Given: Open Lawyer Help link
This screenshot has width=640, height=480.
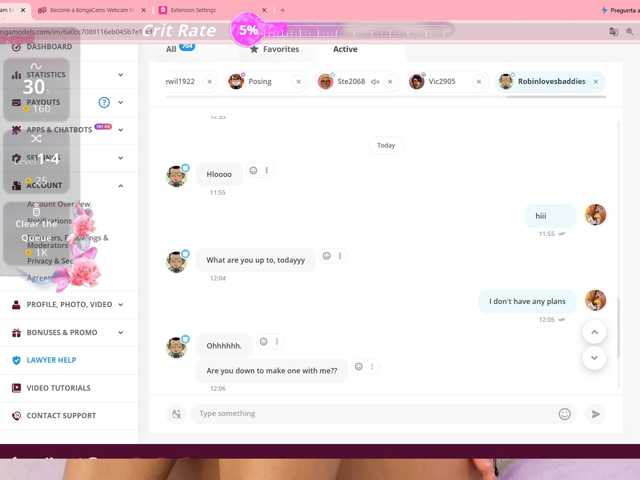Looking at the screenshot, I should [51, 360].
